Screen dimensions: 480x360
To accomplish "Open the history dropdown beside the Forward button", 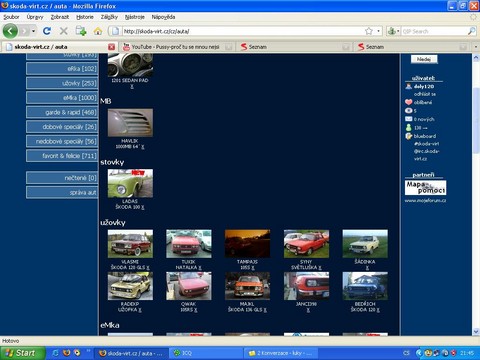I will coord(33,31).
